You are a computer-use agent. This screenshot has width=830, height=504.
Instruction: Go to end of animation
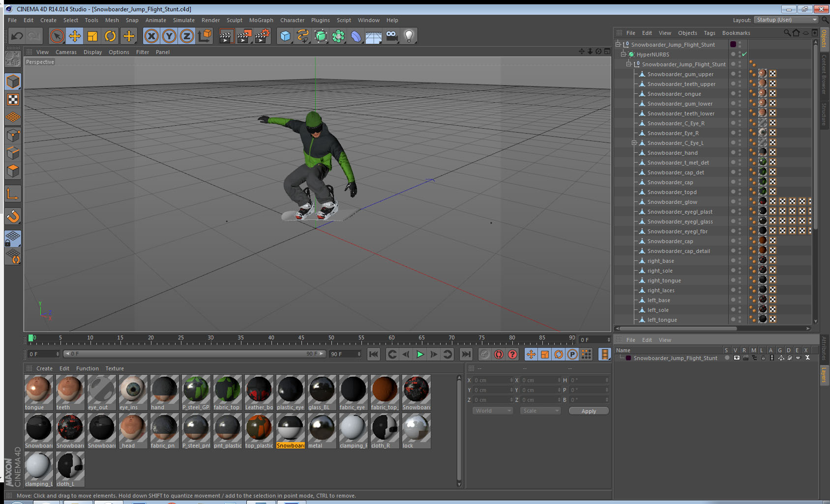point(466,354)
